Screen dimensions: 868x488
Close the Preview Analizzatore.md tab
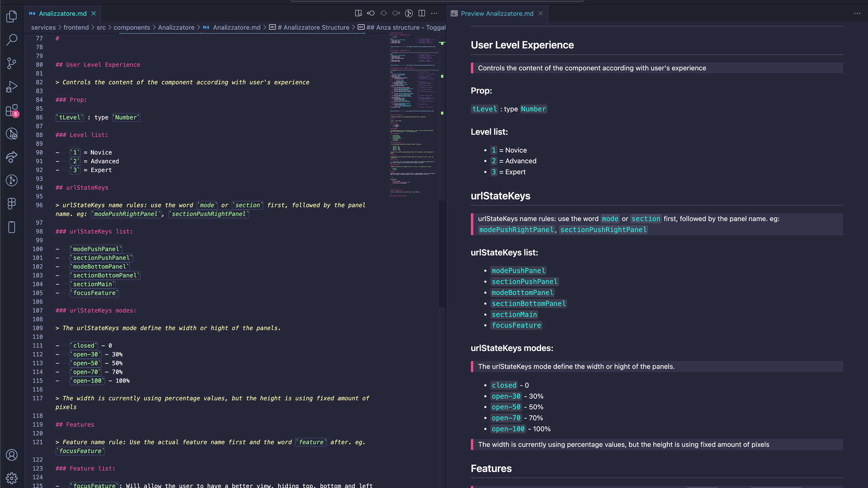pyautogui.click(x=540, y=14)
